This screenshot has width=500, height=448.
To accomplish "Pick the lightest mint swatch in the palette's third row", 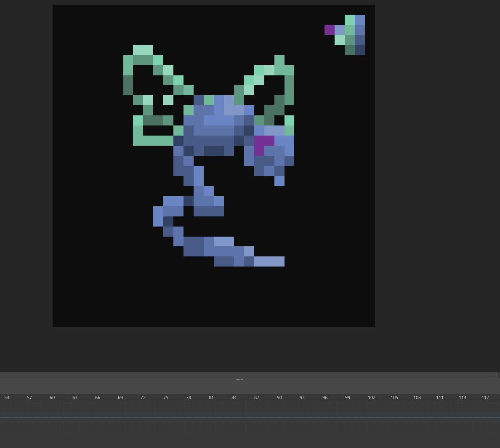I will (x=340, y=40).
